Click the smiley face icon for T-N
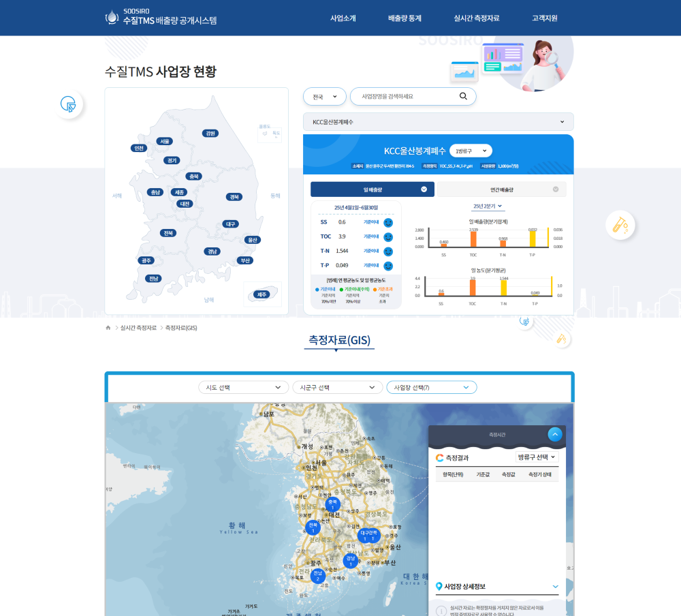The image size is (681, 616). (x=388, y=251)
